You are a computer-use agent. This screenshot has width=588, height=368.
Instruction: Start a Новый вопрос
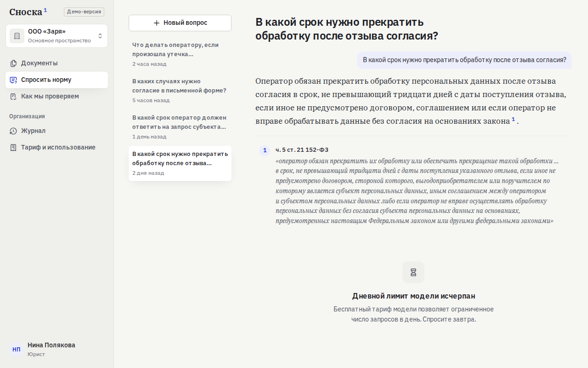(180, 23)
